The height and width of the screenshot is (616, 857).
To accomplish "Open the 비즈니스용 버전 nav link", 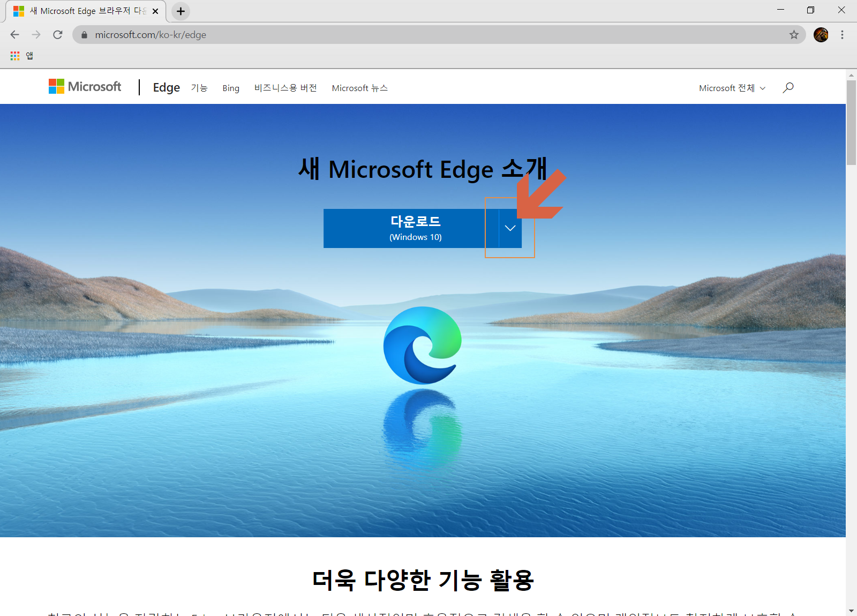I will pyautogui.click(x=285, y=88).
